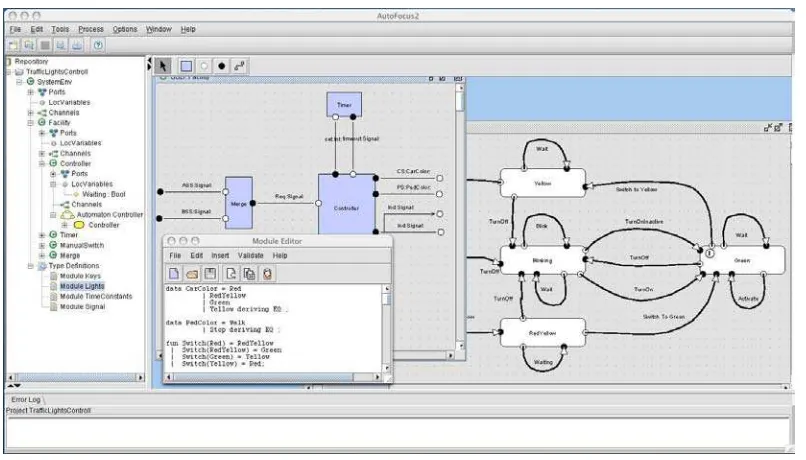The image size is (806, 460).
Task: Open the Tools menu
Action: [60, 29]
